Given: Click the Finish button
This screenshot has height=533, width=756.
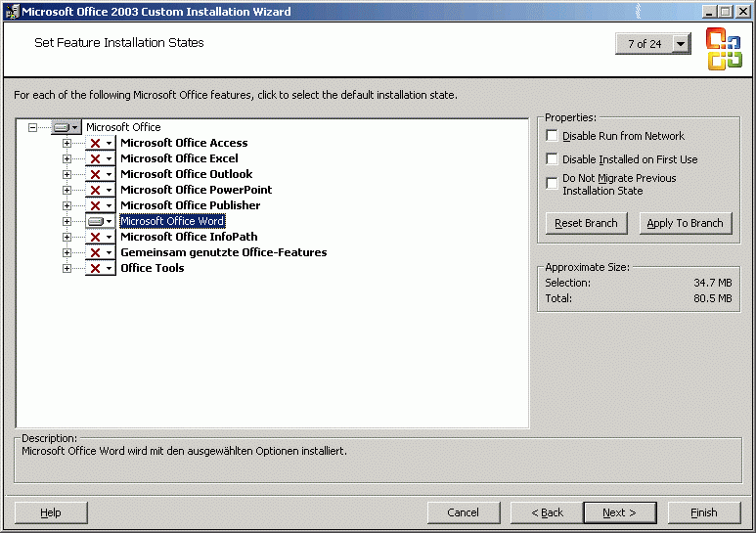Looking at the screenshot, I should pos(704,512).
